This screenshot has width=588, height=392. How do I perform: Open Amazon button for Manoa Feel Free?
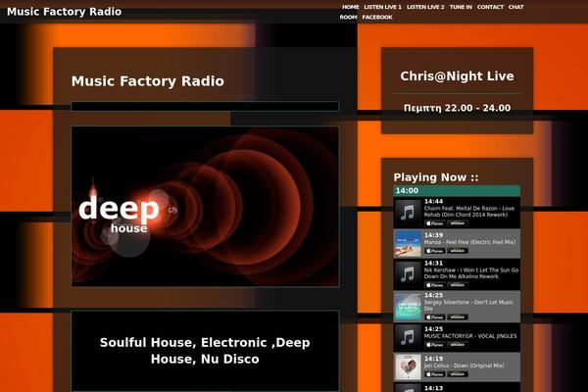(457, 251)
